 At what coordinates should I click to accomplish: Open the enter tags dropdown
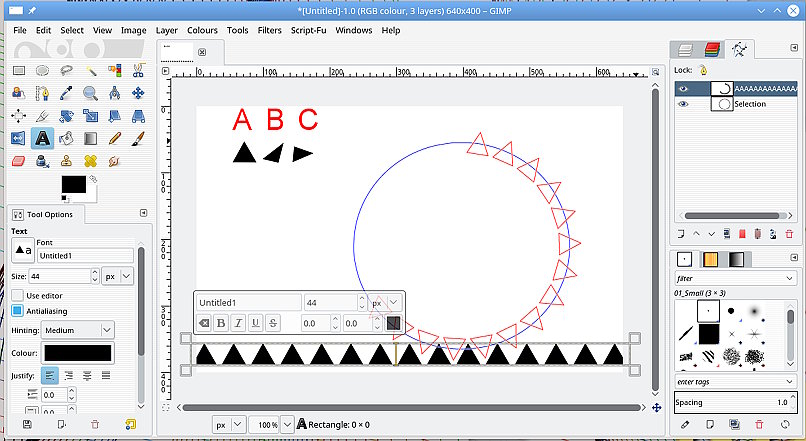(x=735, y=382)
